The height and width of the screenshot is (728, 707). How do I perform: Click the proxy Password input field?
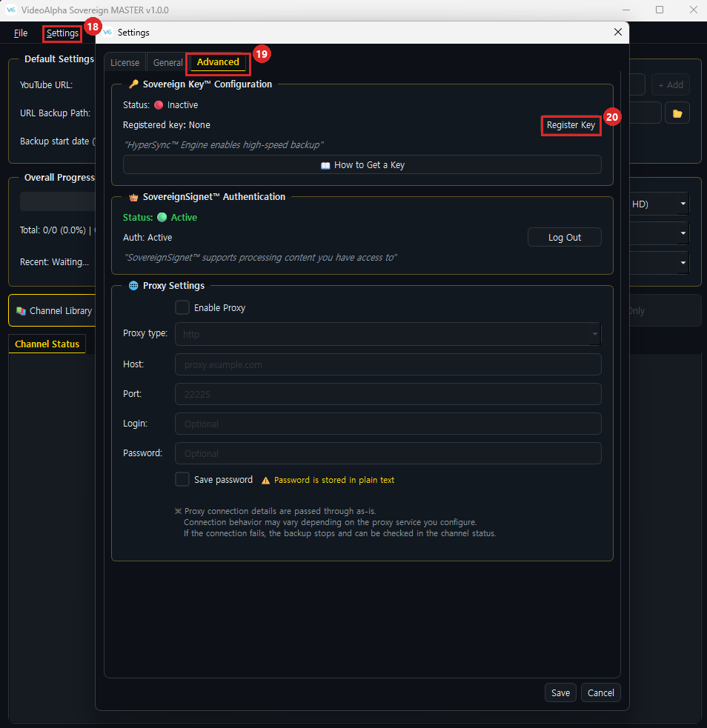(388, 453)
